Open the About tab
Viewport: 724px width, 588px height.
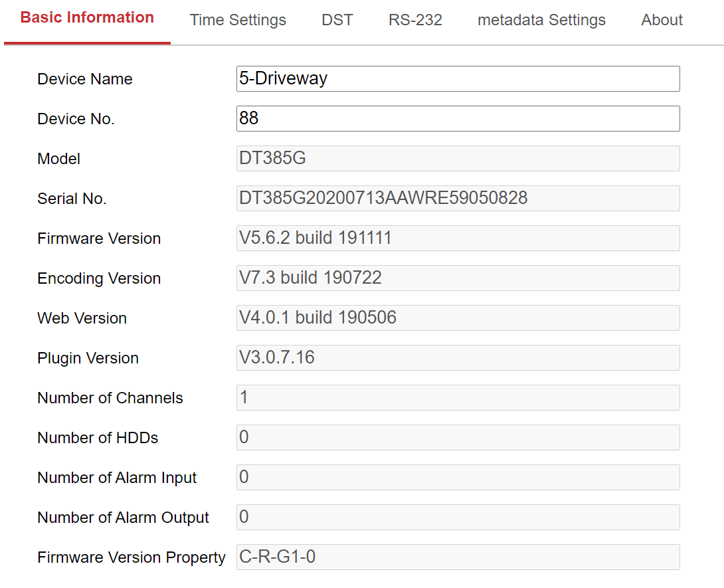point(662,20)
